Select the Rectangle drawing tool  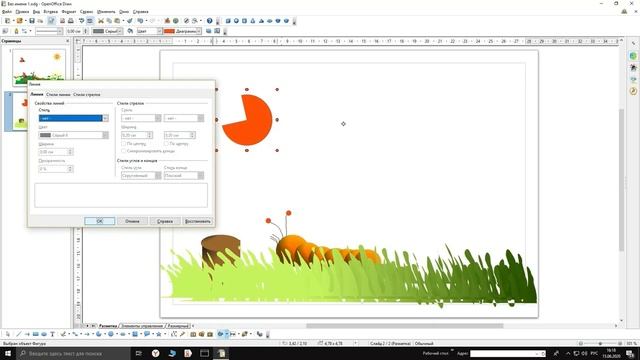[x=36, y=334]
